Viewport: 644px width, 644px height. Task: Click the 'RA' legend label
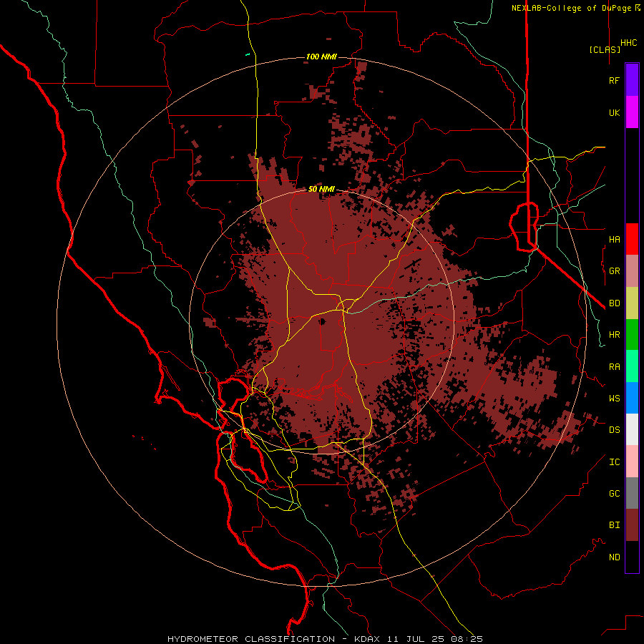[x=614, y=367]
